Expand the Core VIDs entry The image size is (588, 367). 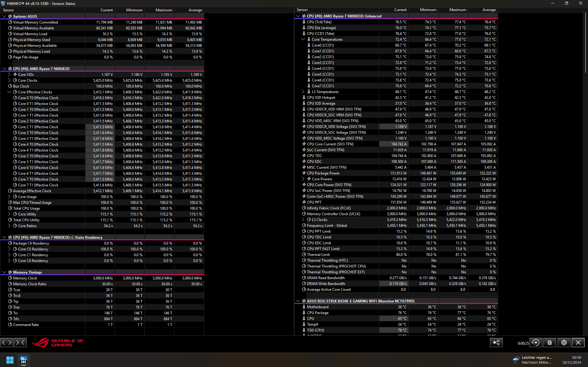9,74
